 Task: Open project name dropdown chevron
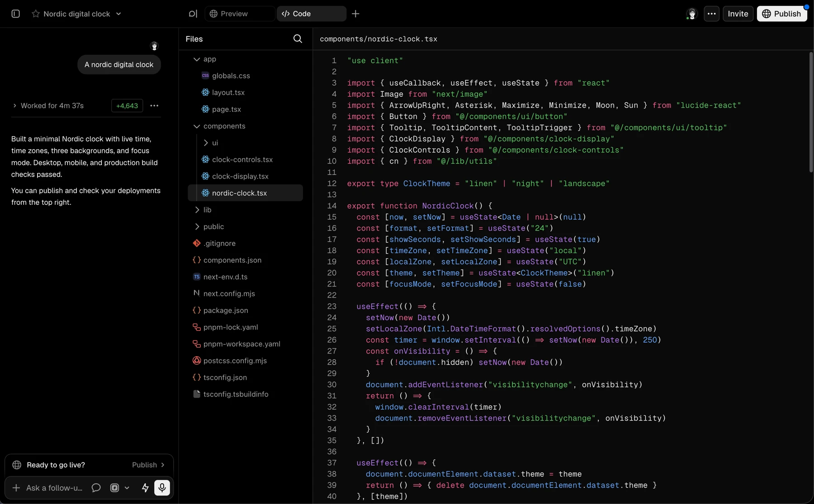click(118, 14)
